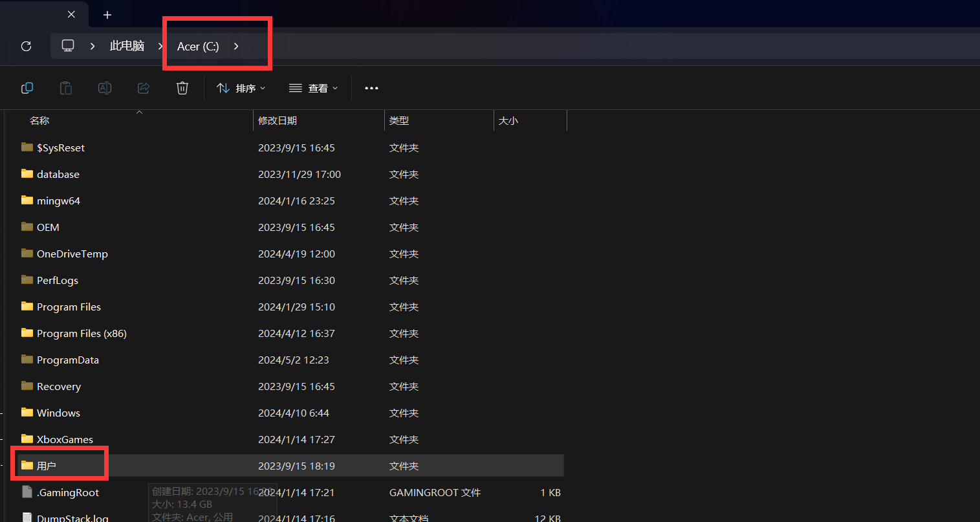Click the copy icon in toolbar
980x522 pixels.
coord(27,88)
